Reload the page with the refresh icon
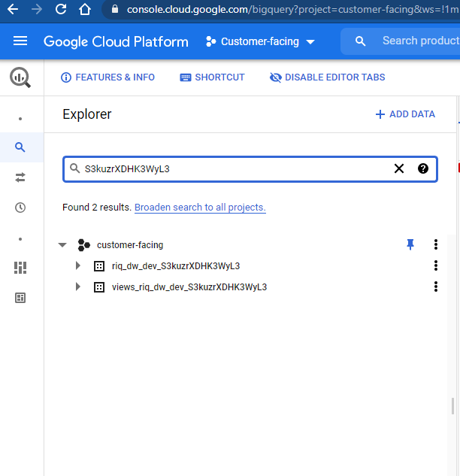The height and width of the screenshot is (476, 460). coord(61,9)
